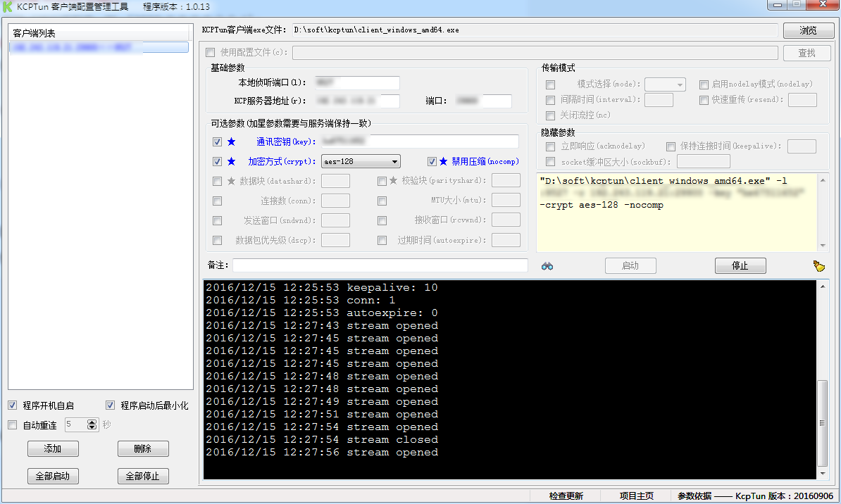Uncheck 禁用压缩(nocomp) checkbox

click(432, 161)
